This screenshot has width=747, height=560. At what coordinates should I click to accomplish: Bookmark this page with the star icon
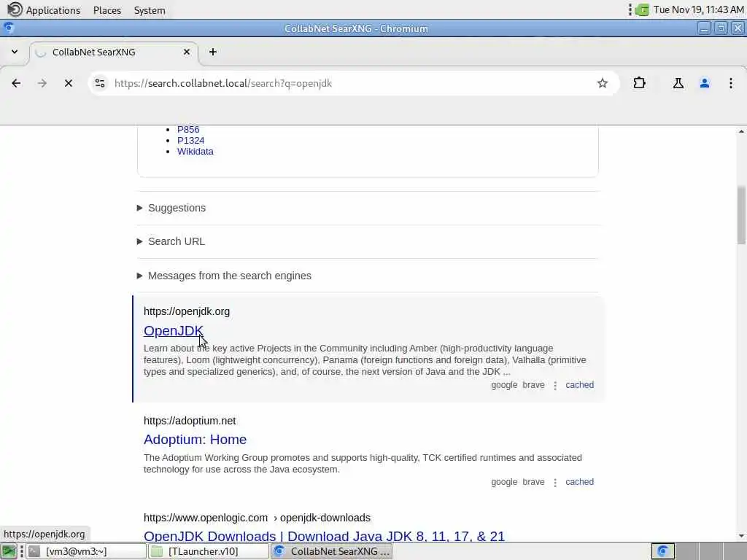click(x=602, y=83)
